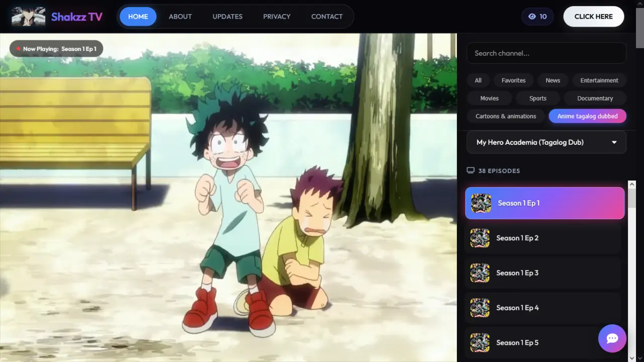Expand the My Hero Academia series dropdown
The width and height of the screenshot is (644, 362).
pos(546,142)
